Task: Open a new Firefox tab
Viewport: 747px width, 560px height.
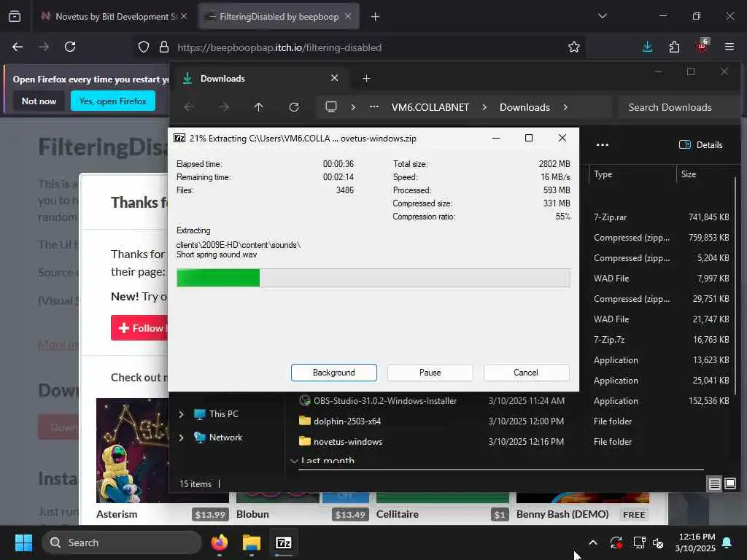Action: 375,17
